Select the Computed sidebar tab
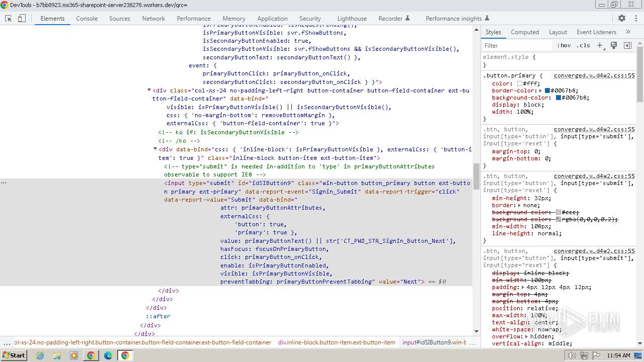Screen dimensions: 644x362 (x=525, y=32)
